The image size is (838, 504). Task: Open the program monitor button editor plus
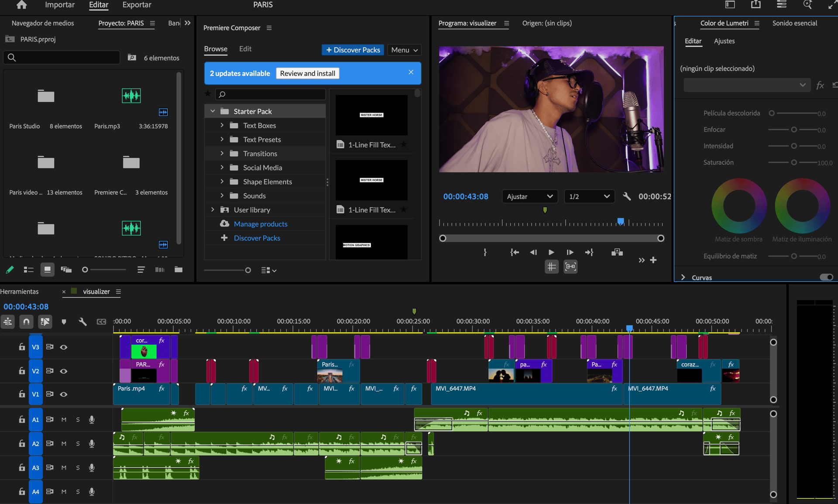653,260
